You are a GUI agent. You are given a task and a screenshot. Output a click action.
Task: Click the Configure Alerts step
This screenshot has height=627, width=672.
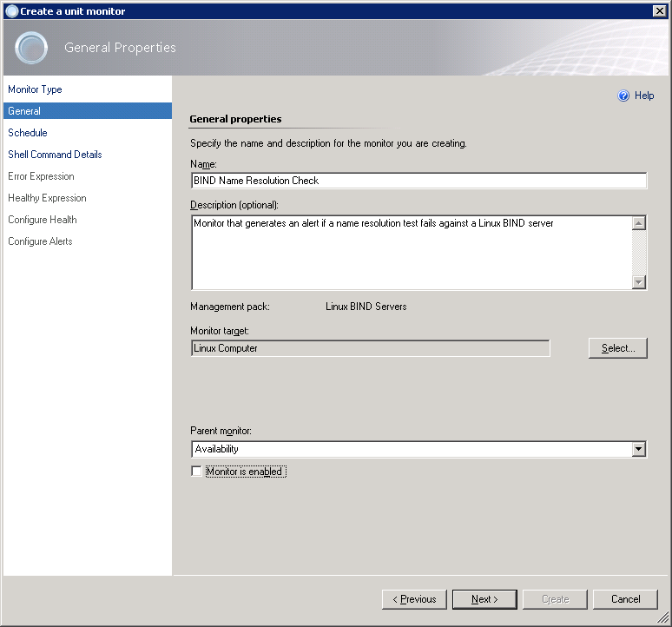40,241
